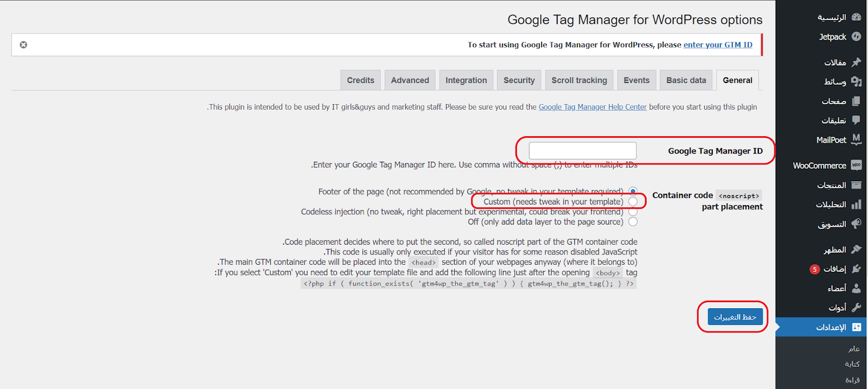Click the WooCommerce logo icon
The height and width of the screenshot is (389, 868).
coord(856,165)
